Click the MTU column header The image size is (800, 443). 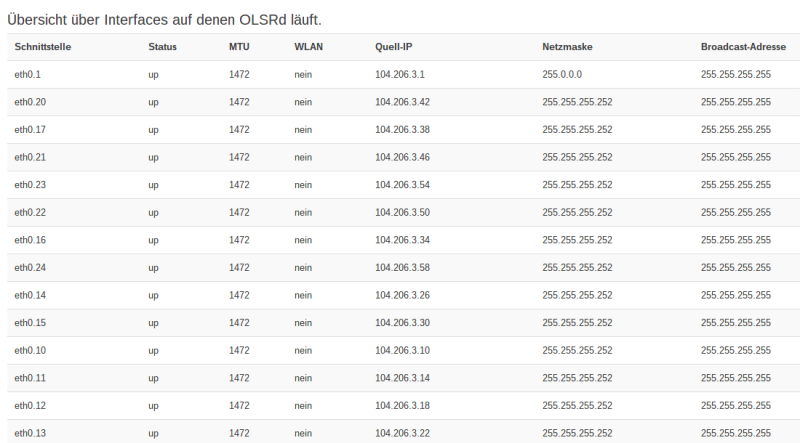click(x=238, y=47)
